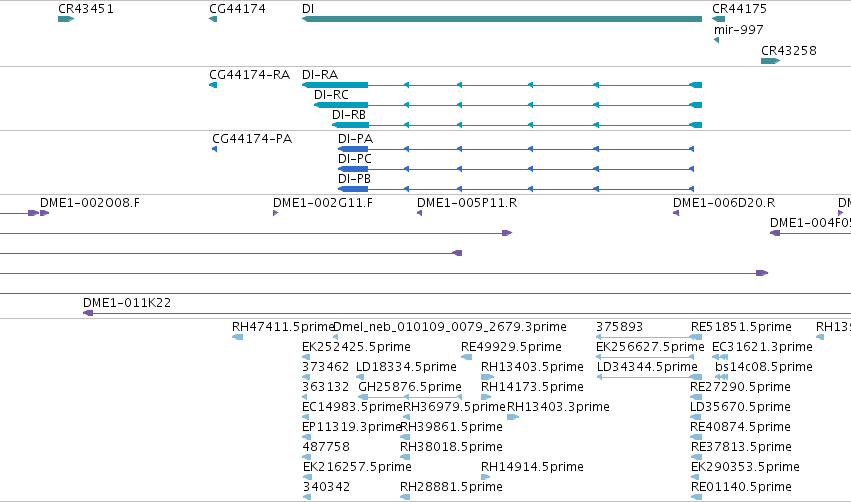The image size is (851, 502).
Task: Open the CR43258 gene label
Action: click(789, 51)
